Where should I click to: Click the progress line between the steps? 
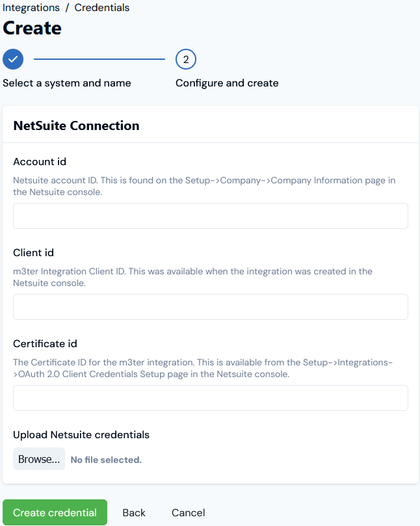point(99,59)
